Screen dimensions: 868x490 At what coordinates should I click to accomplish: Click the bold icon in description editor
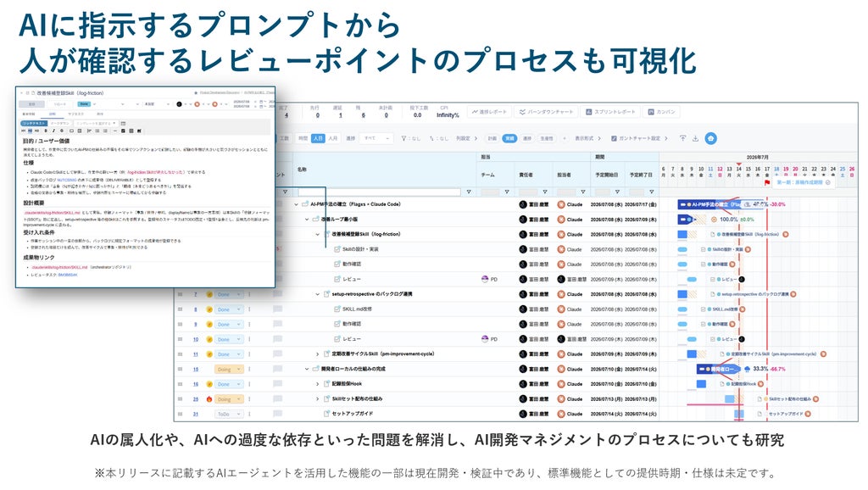pos(46,131)
